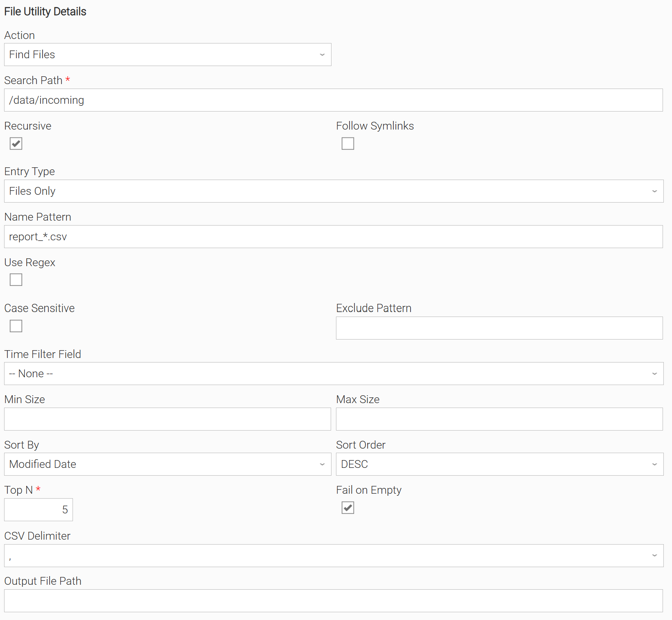Click the Min Size input box
This screenshot has width=672, height=620.
[168, 419]
